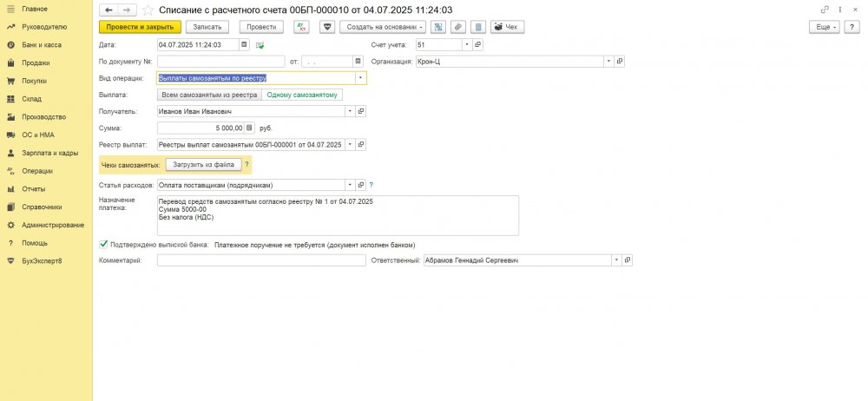Click the Дт/Кт postings icon in toolbar

point(301,27)
